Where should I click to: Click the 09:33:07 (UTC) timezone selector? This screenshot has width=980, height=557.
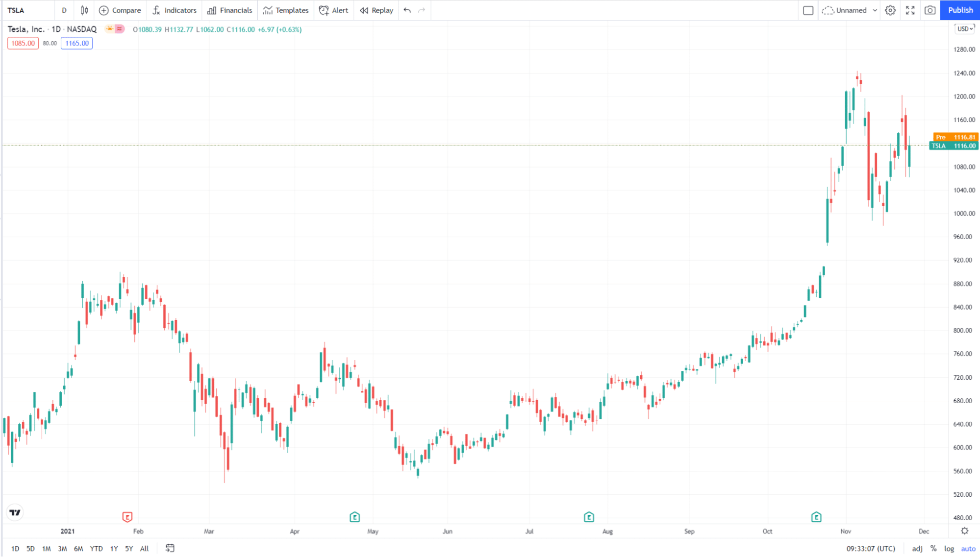coord(871,549)
